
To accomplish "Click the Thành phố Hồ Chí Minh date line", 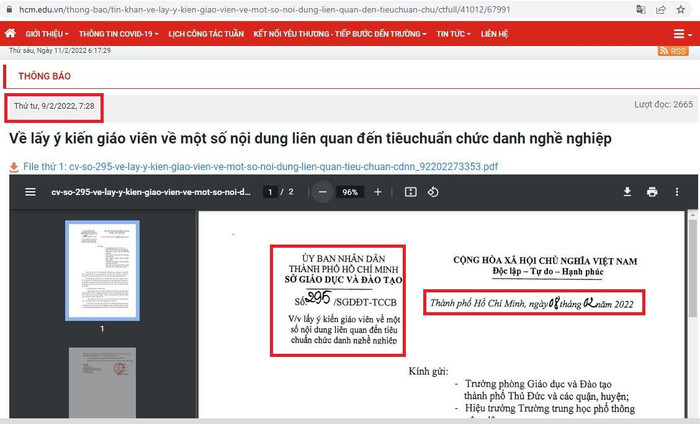I will click(532, 303).
